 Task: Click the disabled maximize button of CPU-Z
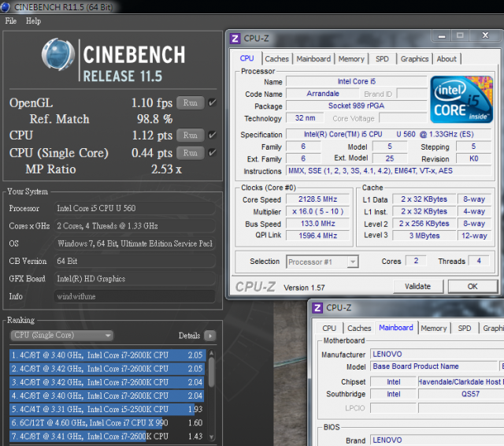pos(460,35)
